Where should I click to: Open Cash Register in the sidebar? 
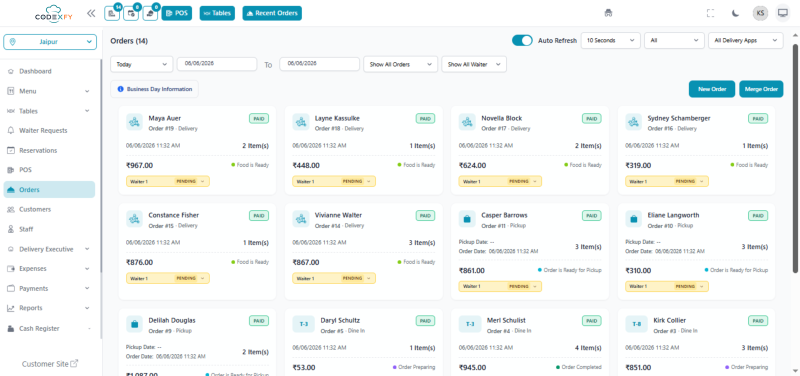pos(49,328)
